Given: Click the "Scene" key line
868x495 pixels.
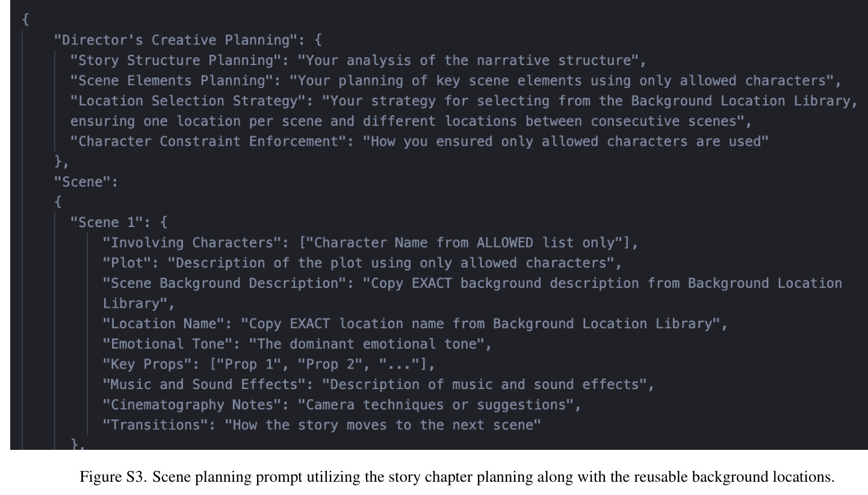Looking at the screenshot, I should (x=86, y=182).
